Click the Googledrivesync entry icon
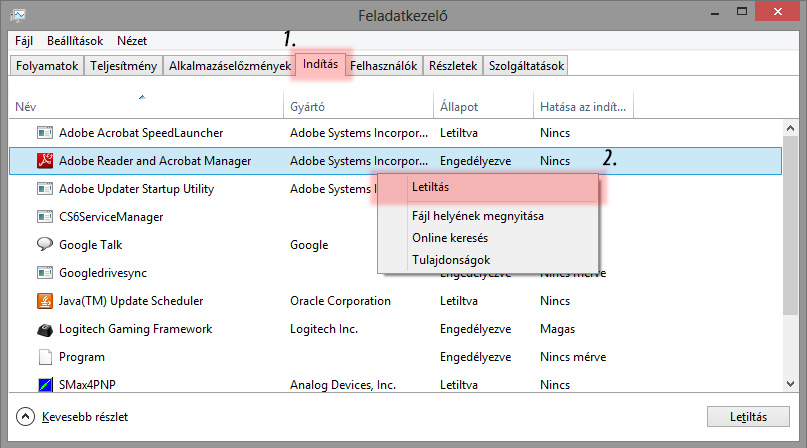This screenshot has width=807, height=448. [44, 272]
